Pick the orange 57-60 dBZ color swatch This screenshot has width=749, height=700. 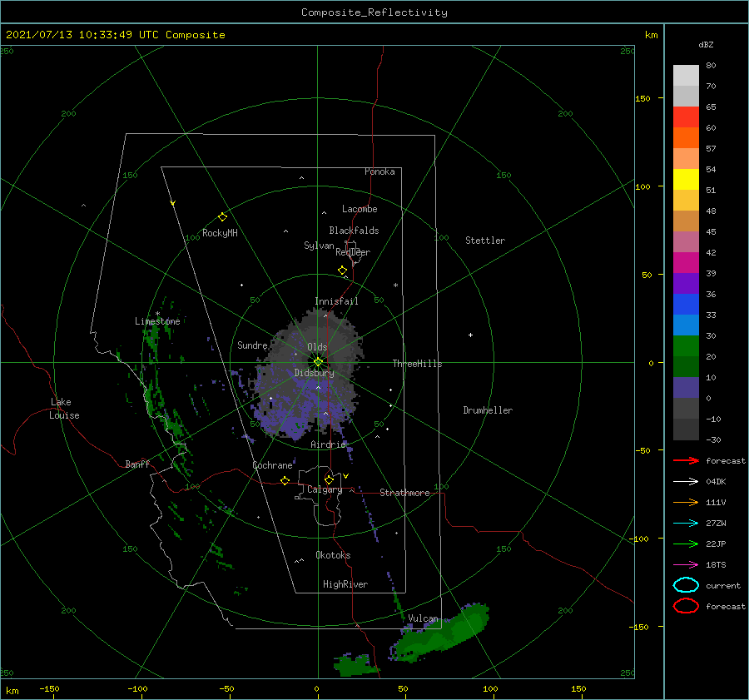coord(686,138)
